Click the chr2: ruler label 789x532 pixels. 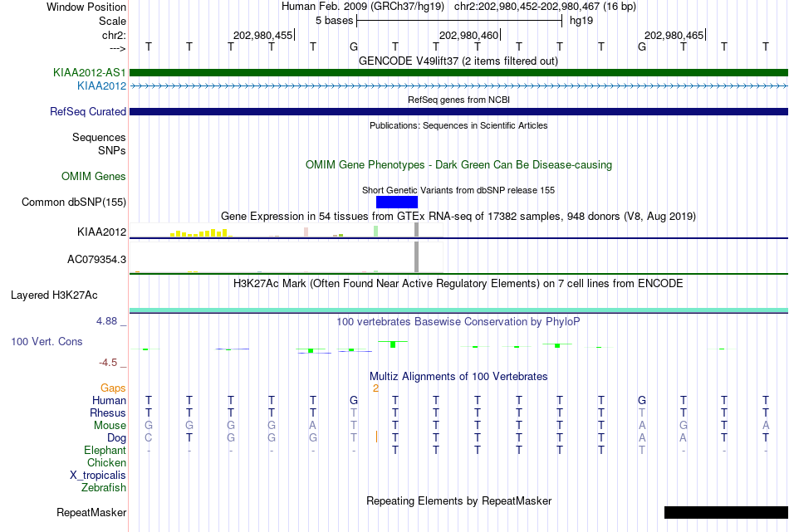click(115, 35)
